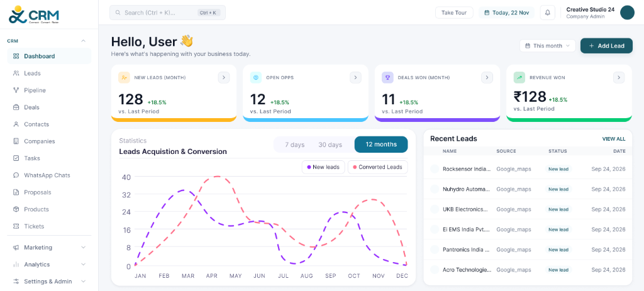Open the New Leads card arrow

tap(224, 77)
